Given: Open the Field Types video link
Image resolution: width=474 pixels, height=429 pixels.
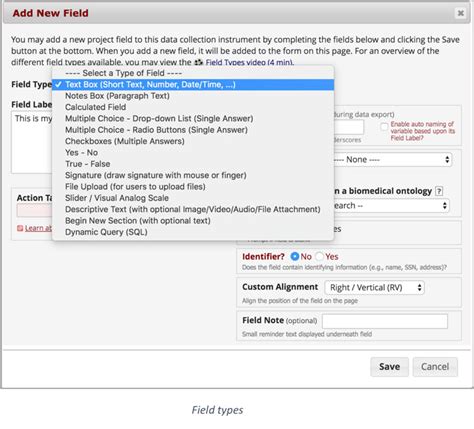Looking at the screenshot, I should pyautogui.click(x=250, y=62).
